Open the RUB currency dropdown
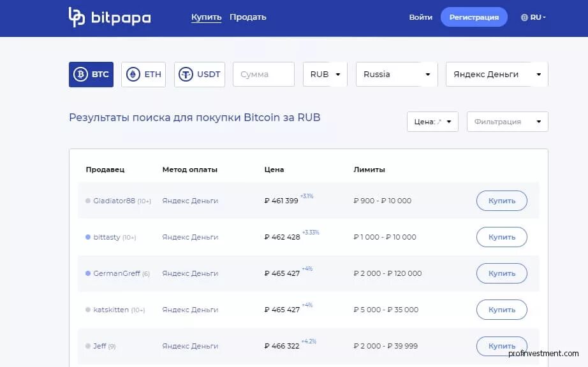Image resolution: width=588 pixels, height=367 pixels. point(325,75)
